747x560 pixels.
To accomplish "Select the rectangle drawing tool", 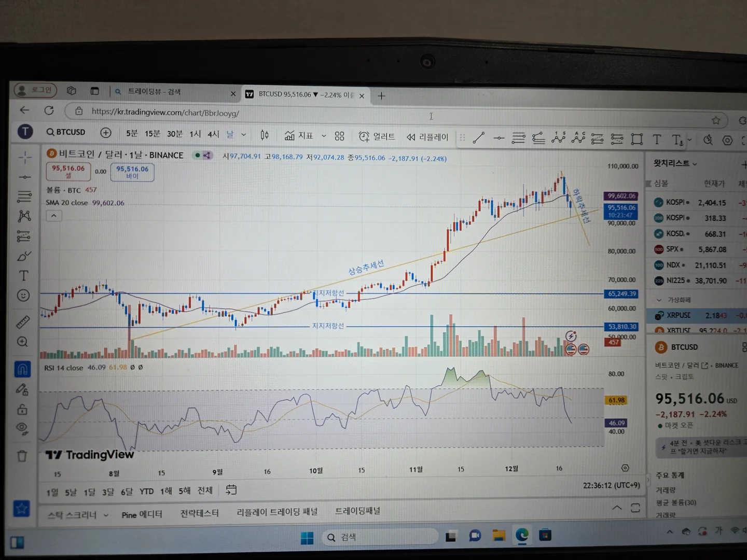I will click(637, 139).
